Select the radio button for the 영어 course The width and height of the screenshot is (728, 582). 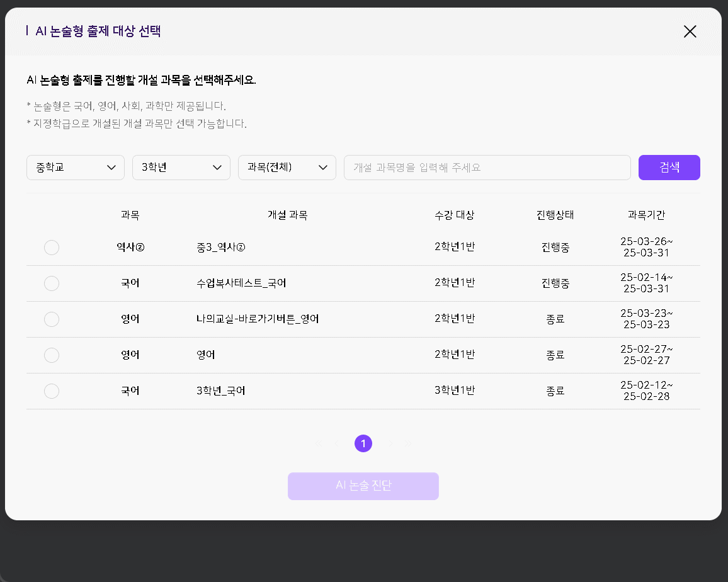[x=52, y=355]
